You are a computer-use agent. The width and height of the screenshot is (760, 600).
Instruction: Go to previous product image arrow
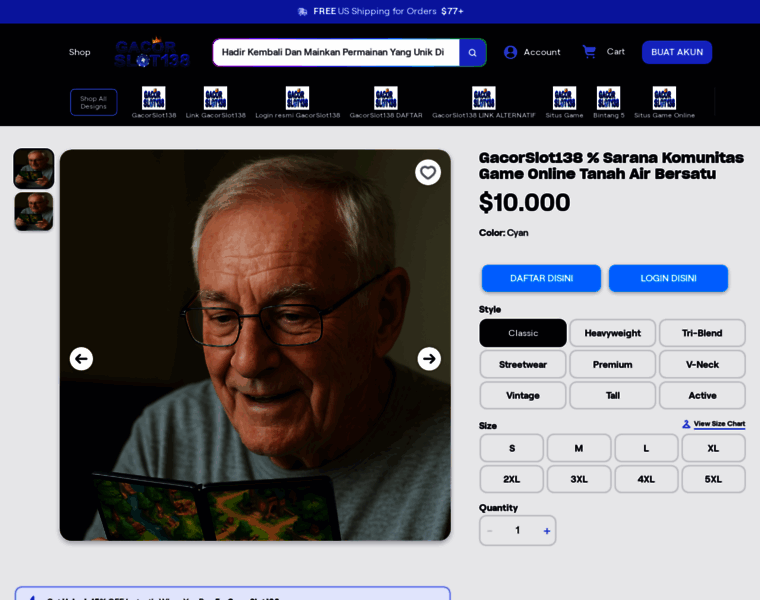[81, 359]
